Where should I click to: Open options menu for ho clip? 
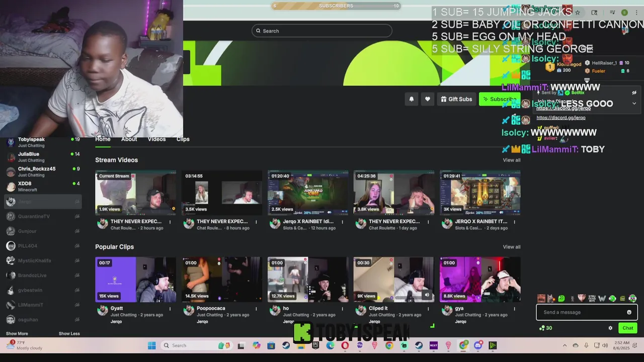[342, 309]
